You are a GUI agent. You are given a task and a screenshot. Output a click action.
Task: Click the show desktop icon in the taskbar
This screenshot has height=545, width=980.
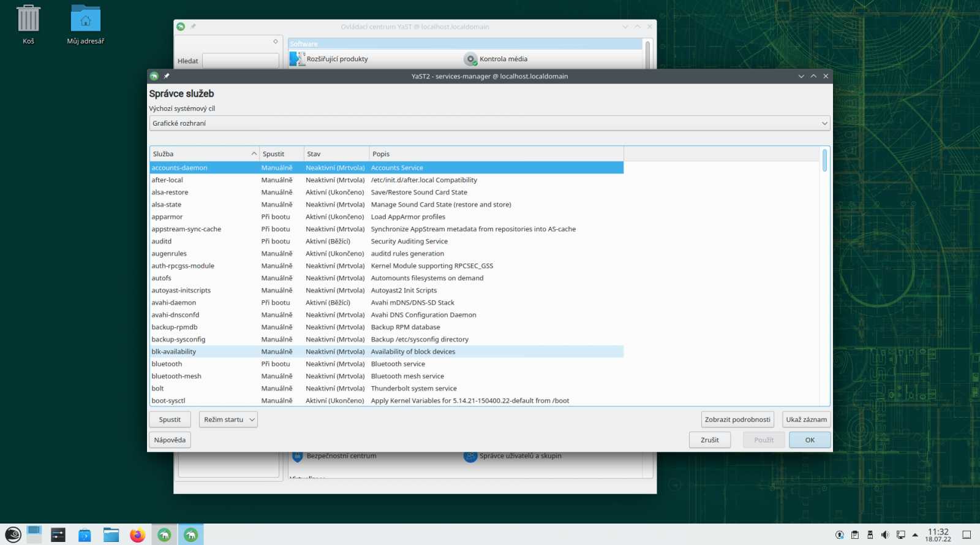(967, 535)
